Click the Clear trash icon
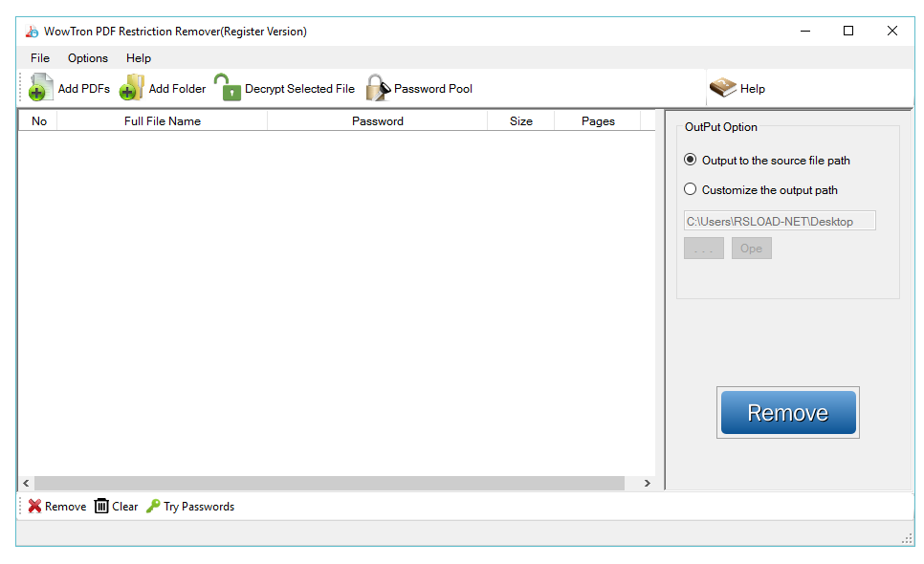Viewport: 924px width, 564px height. pyautogui.click(x=99, y=506)
